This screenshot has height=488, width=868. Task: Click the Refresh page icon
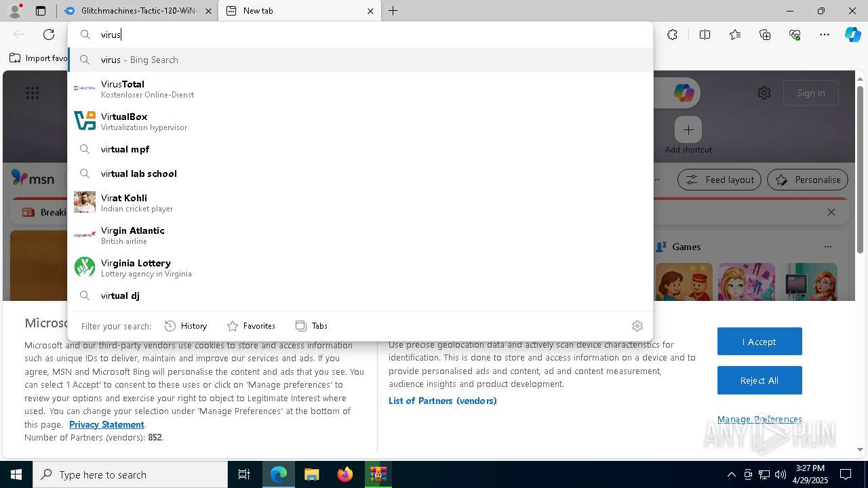49,35
